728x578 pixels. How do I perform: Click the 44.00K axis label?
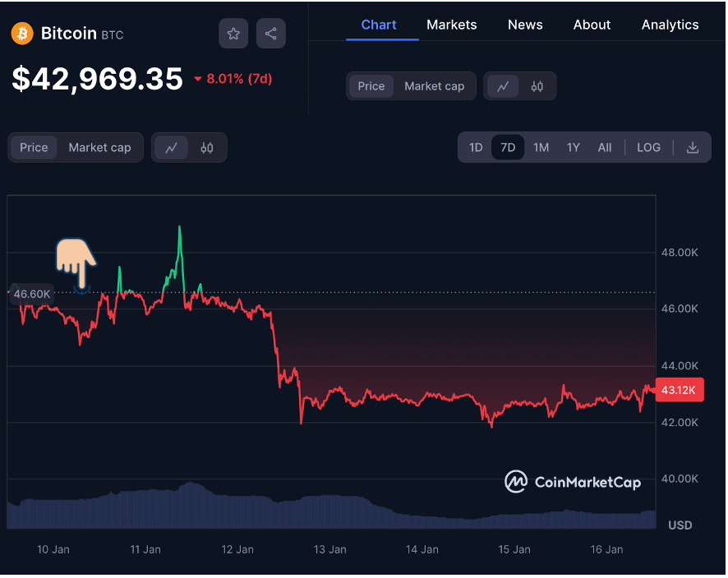point(680,366)
